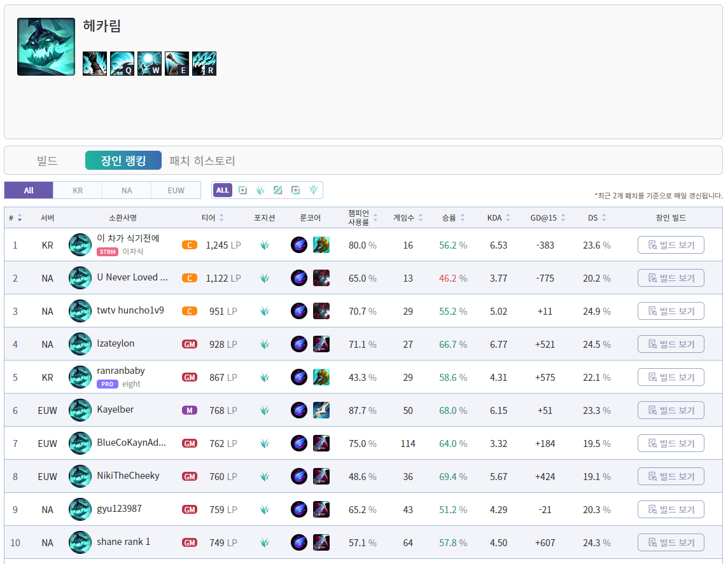Open 빌드 보기 for twtv huncho1v9
The height and width of the screenshot is (564, 728).
pyautogui.click(x=671, y=311)
